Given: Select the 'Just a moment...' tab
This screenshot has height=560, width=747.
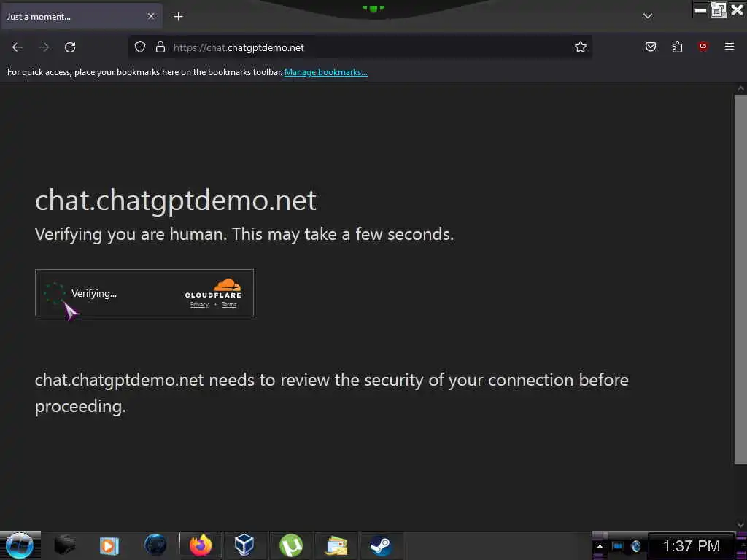Looking at the screenshot, I should [82, 17].
